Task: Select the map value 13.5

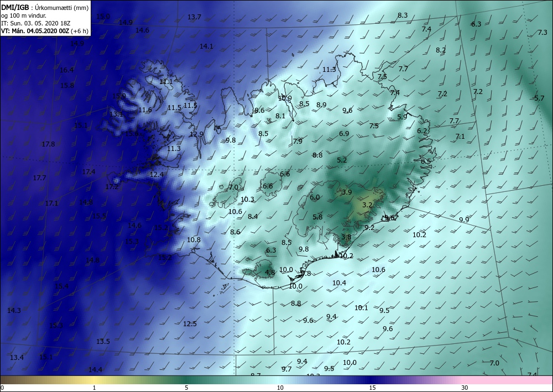Action: [x=103, y=341]
